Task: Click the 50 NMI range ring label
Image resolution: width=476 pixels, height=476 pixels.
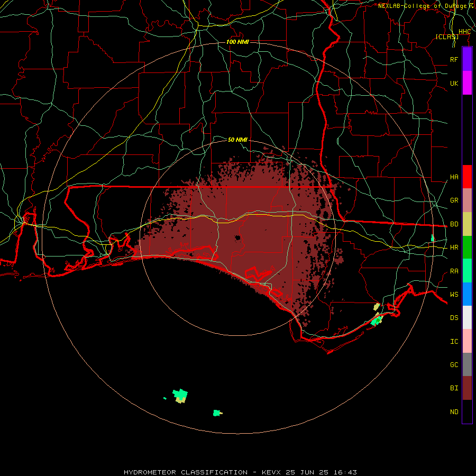Action: pyautogui.click(x=237, y=140)
